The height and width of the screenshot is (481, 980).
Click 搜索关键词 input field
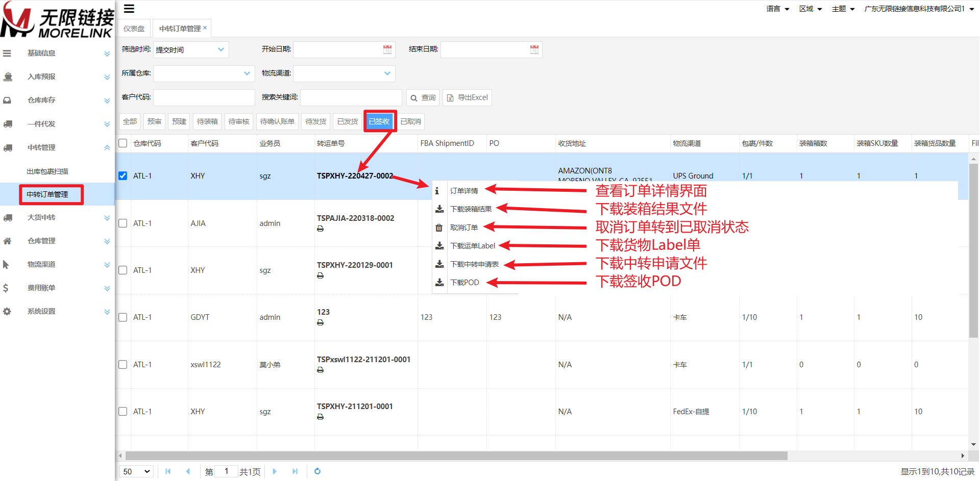click(351, 97)
